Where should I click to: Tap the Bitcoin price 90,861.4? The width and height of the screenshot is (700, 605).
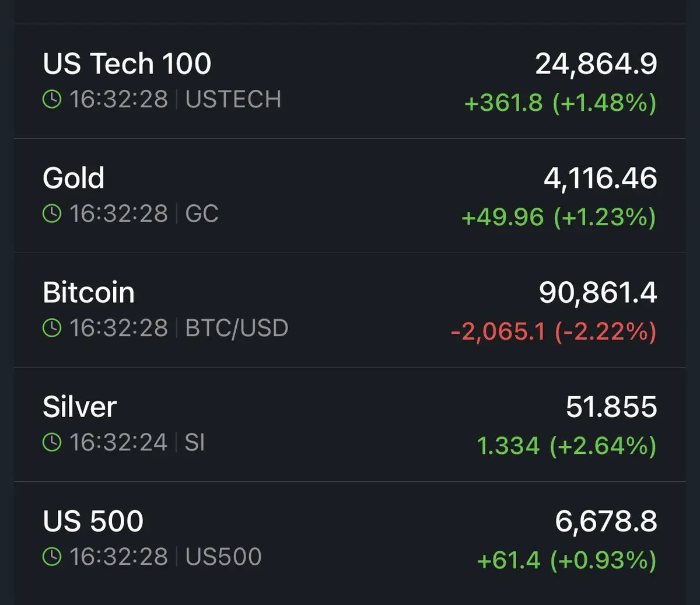click(597, 292)
